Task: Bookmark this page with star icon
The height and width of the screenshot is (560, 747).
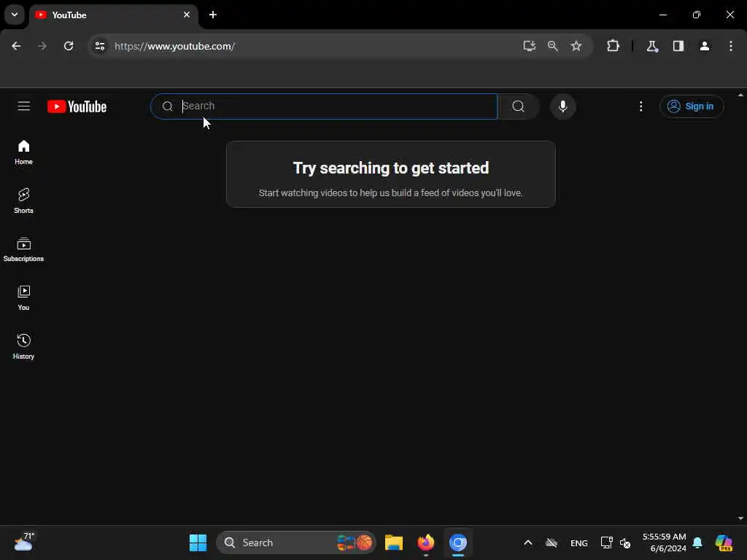Action: 576,46
